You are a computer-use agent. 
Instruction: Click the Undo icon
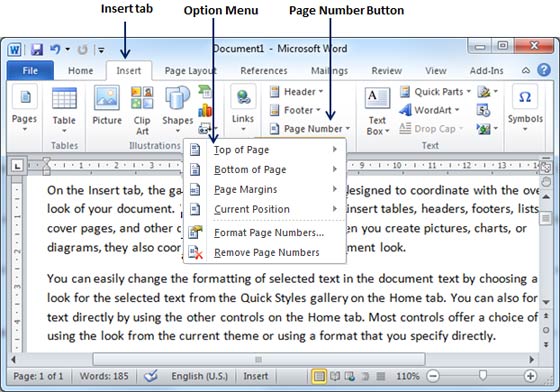(x=55, y=49)
